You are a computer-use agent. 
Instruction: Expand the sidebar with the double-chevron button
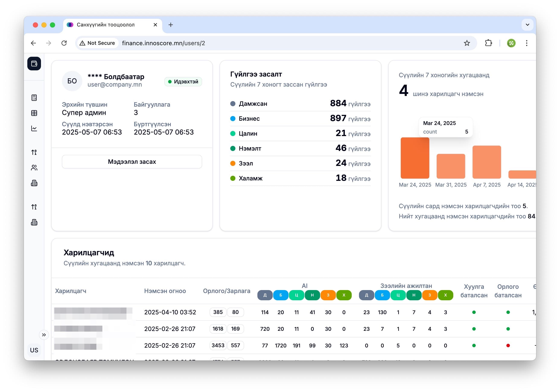[x=44, y=335]
